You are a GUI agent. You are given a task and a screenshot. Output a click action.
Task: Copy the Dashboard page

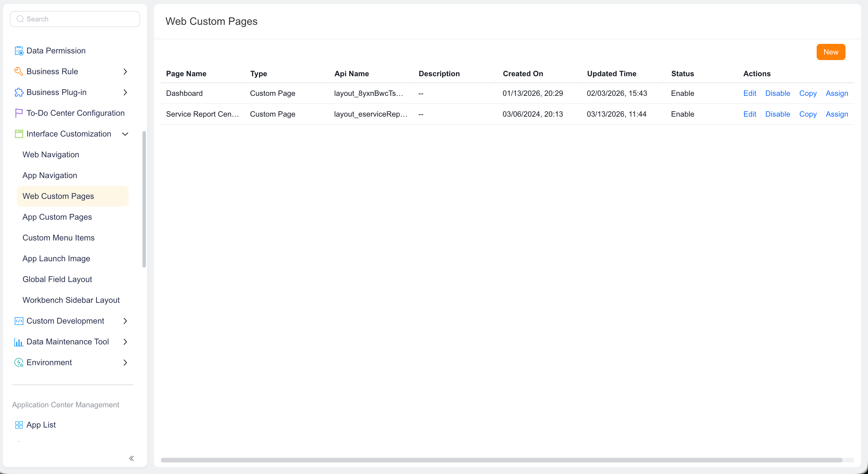808,94
